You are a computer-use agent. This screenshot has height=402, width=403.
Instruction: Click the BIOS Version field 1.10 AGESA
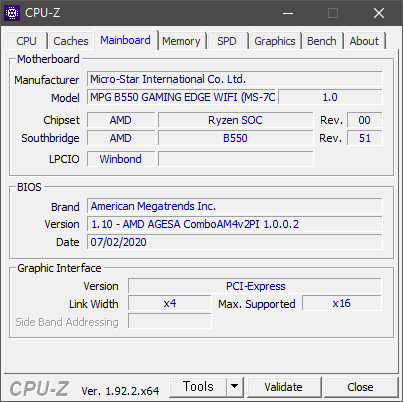(x=235, y=224)
